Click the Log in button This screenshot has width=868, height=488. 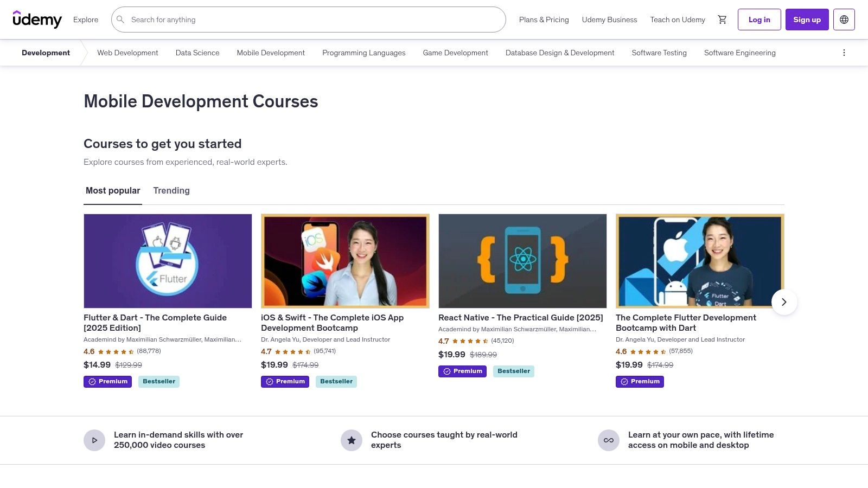(x=759, y=20)
